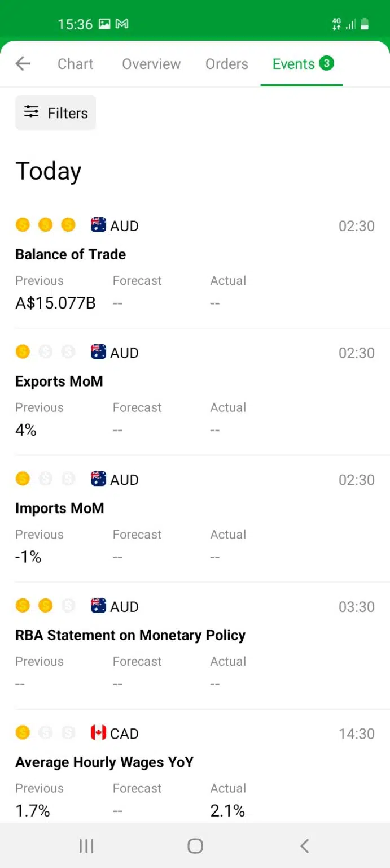390x868 pixels.
Task: Open RBA Statement on Monetary Policy event
Action: pos(195,645)
